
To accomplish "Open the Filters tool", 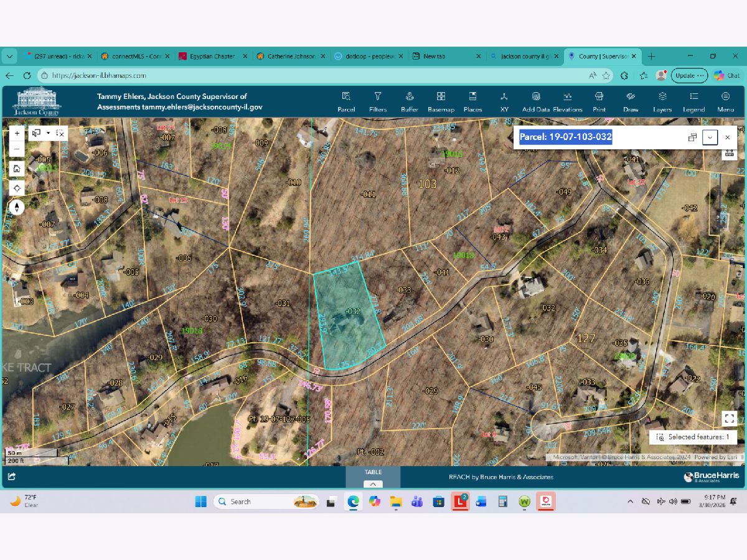I will click(377, 101).
